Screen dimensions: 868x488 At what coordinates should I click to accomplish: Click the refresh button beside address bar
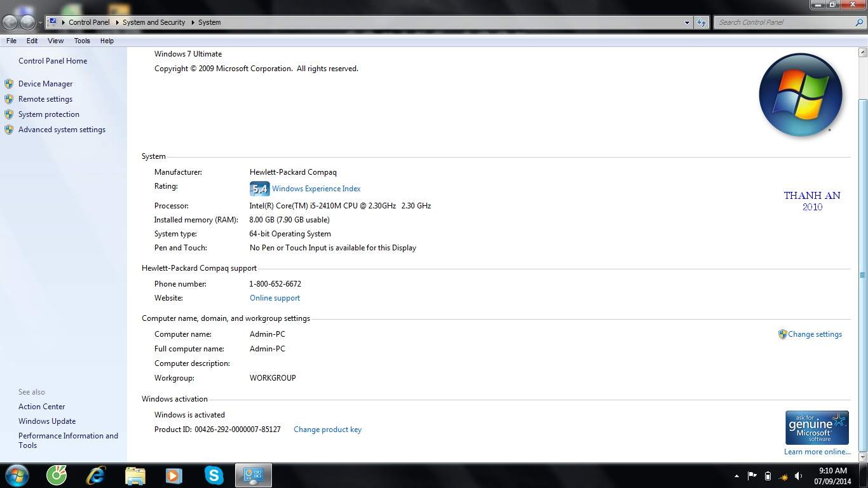click(702, 22)
